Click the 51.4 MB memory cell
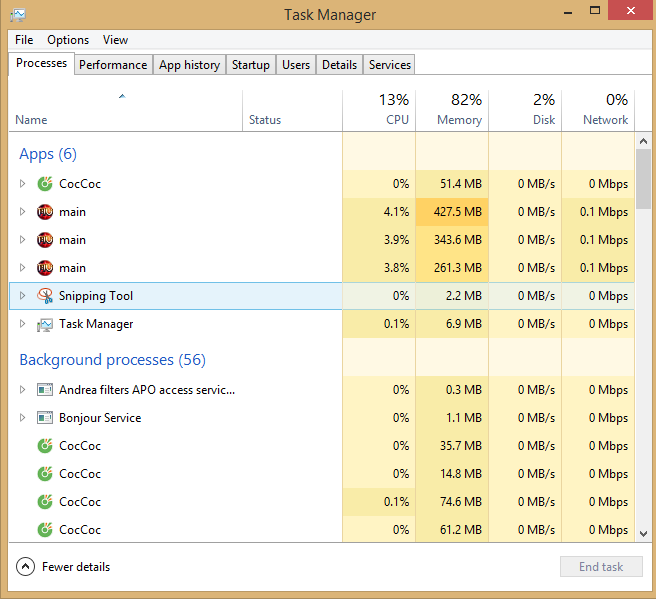 (x=452, y=184)
